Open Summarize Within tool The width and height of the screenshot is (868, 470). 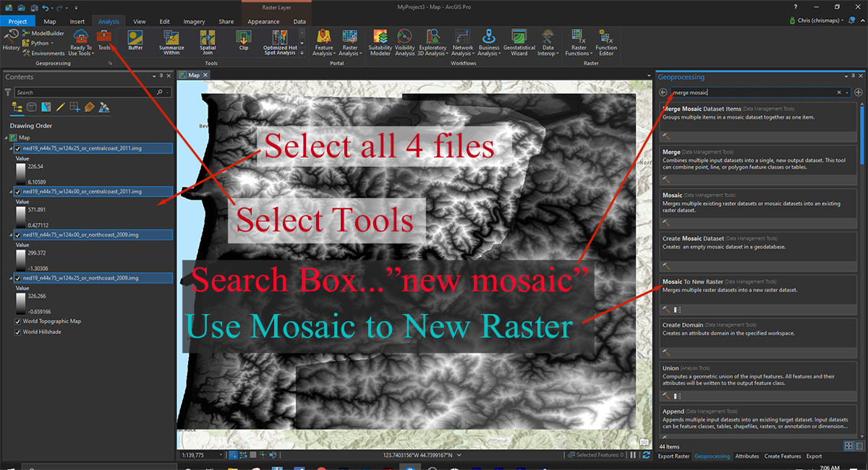tap(171, 43)
